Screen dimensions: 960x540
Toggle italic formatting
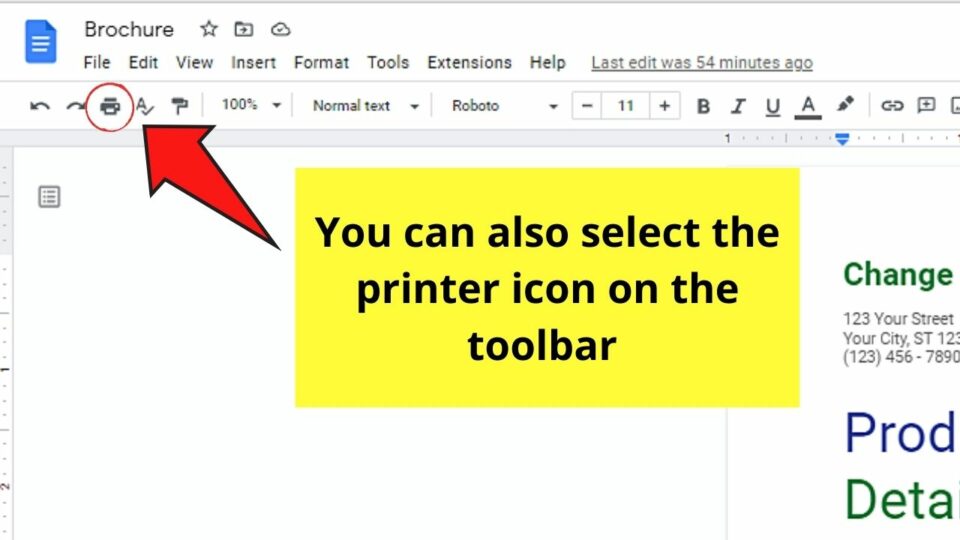tap(738, 106)
